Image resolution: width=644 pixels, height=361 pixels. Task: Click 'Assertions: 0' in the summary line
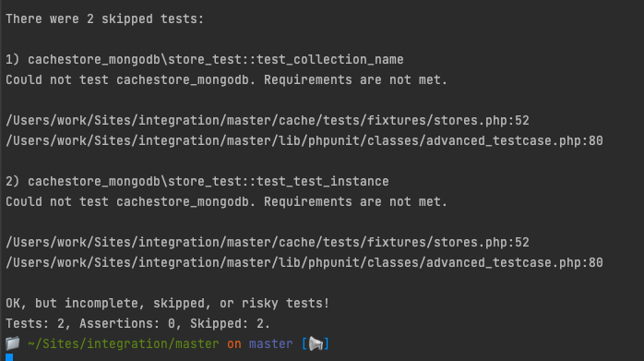[127, 323]
